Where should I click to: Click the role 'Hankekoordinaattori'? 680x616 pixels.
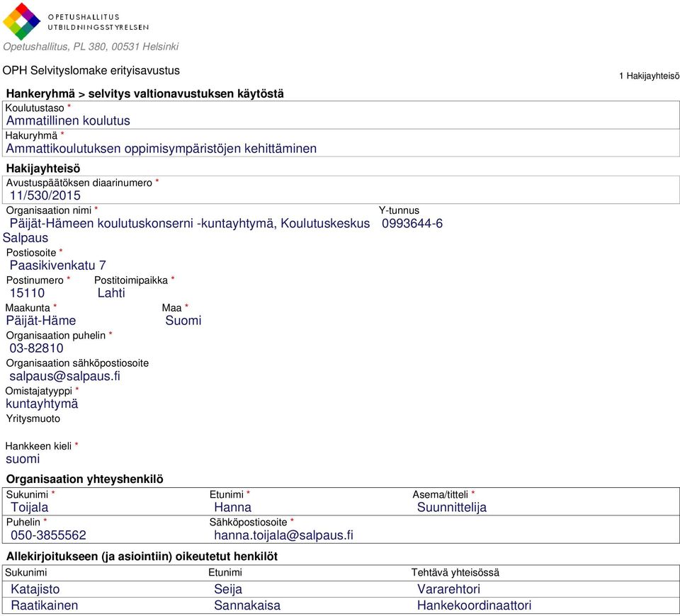474,605
